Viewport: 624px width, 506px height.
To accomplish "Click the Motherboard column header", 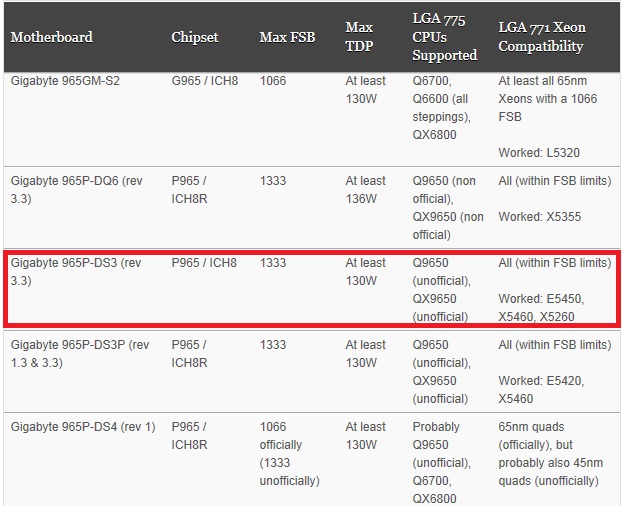I will pyautogui.click(x=51, y=38).
